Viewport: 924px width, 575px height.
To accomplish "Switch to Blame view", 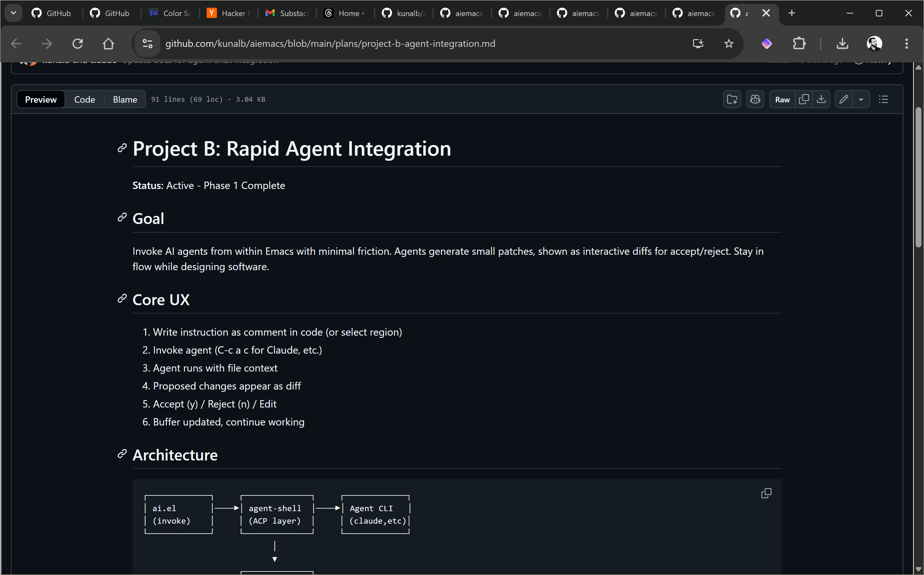I will click(125, 100).
